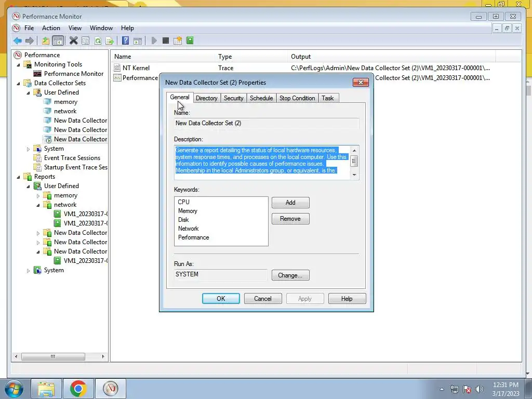Collapse User Defined under Data Collector Sets
This screenshot has height=399, width=532.
click(28, 92)
